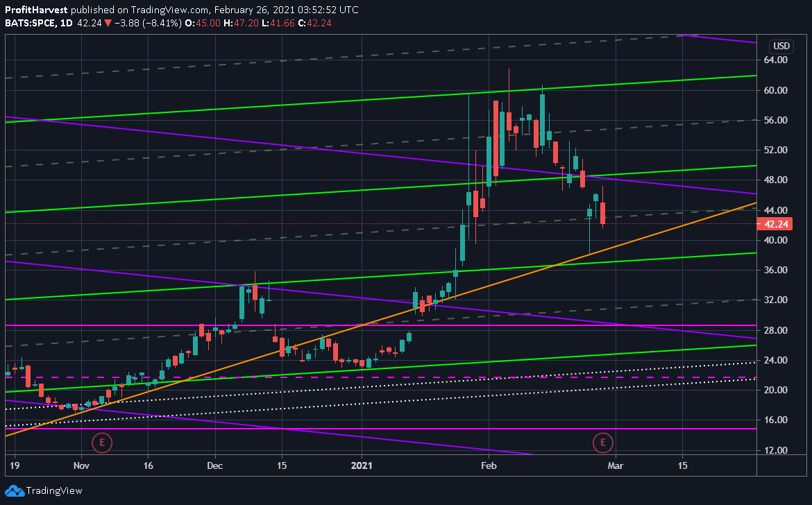Click the 36.00 price axis label
The height and width of the screenshot is (505, 812).
(776, 270)
